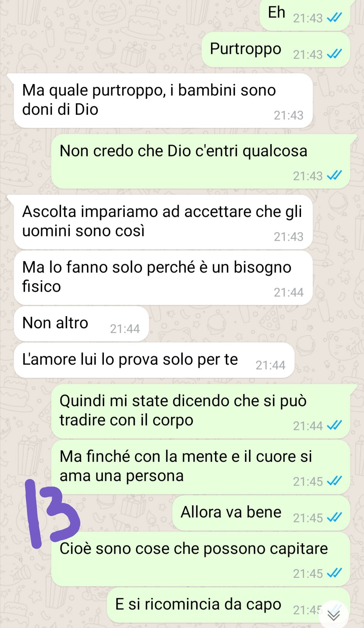Tap the 'Purtroppo' message text
The height and width of the screenshot is (628, 364).
(245, 49)
